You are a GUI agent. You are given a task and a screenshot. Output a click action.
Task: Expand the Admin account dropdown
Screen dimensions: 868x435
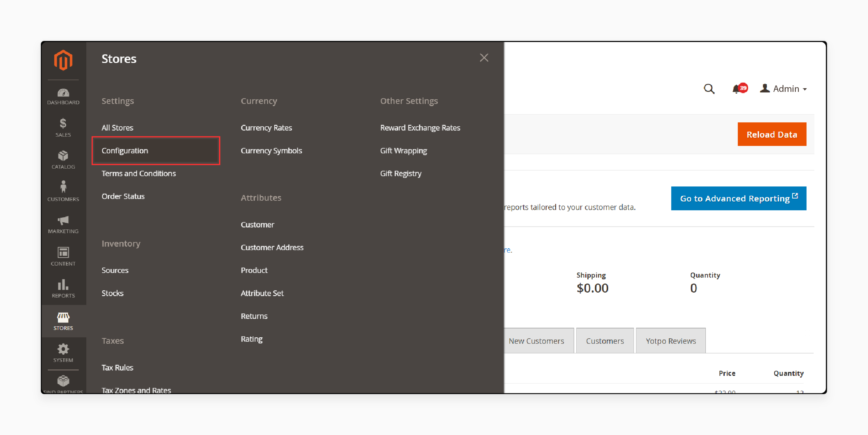coord(783,89)
